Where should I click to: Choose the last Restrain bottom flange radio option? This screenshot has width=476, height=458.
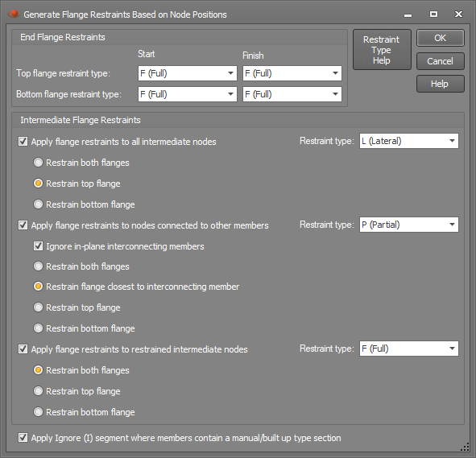click(38, 412)
